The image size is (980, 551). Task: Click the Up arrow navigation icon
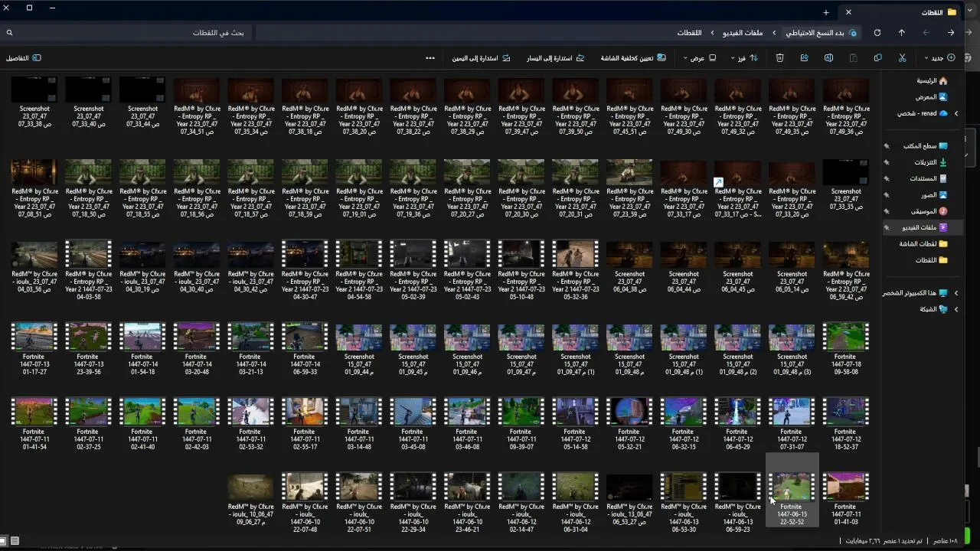[x=902, y=33]
